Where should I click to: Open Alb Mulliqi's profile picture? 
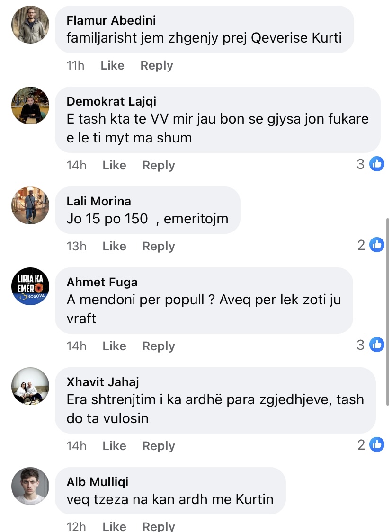point(30,486)
